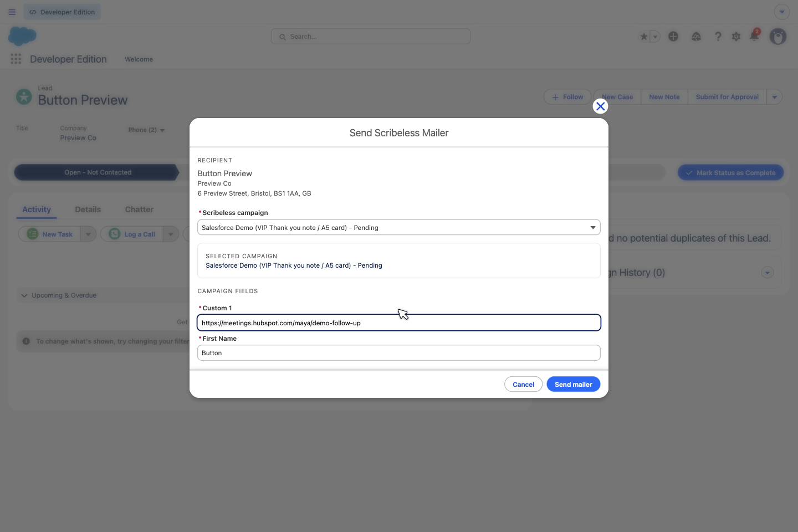Open the user profile avatar
The height and width of the screenshot is (532, 798).
click(778, 37)
